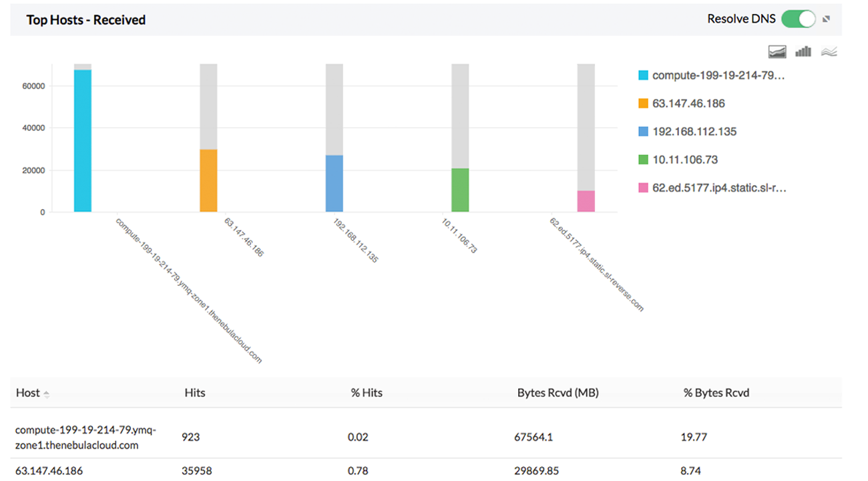This screenshot has width=868, height=481.
Task: Switch to the line chart view icon
Action: [829, 51]
